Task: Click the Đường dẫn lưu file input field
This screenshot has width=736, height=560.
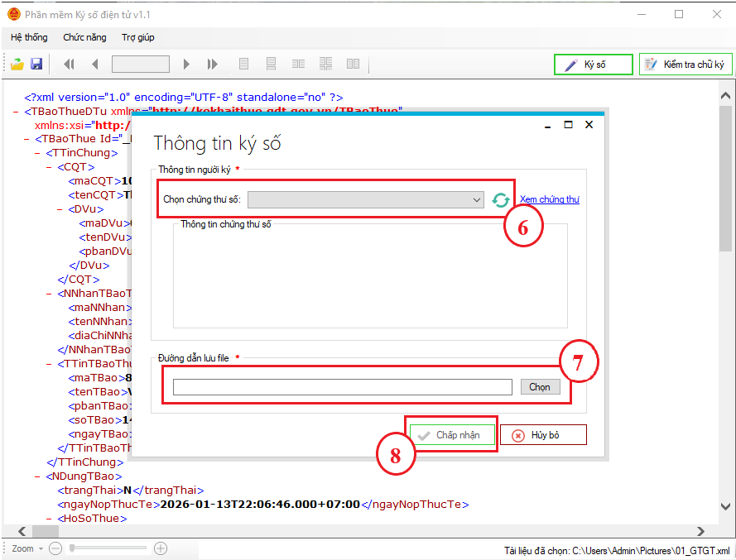Action: tap(342, 387)
